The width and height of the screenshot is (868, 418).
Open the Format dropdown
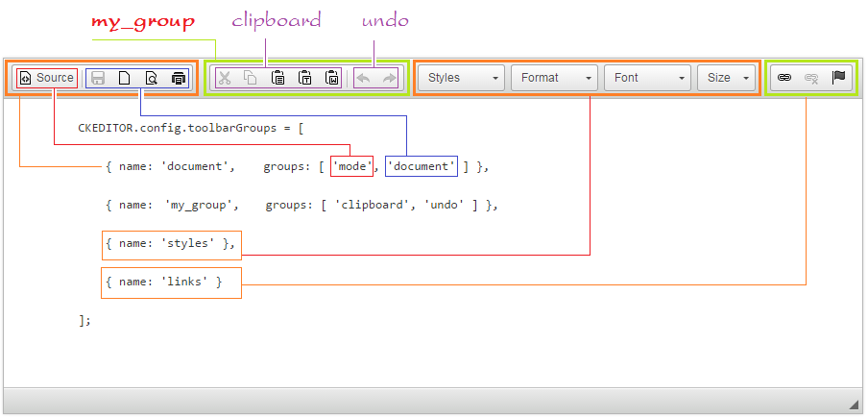(554, 78)
